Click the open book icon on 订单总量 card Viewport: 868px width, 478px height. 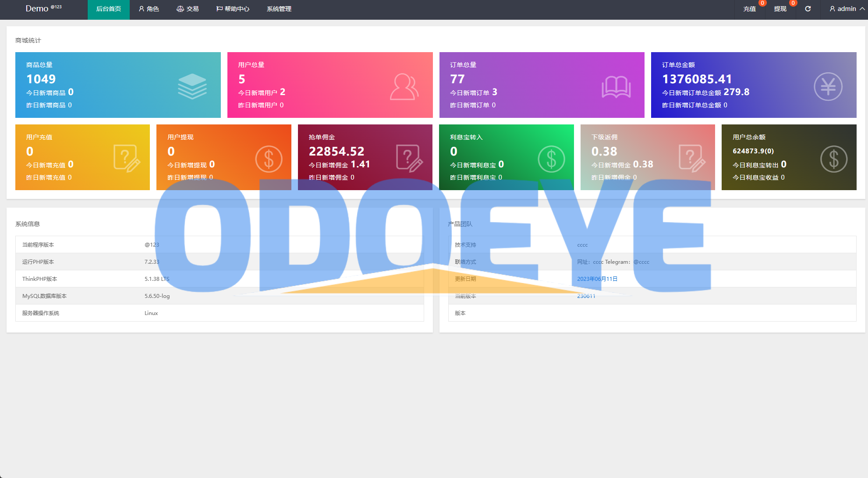click(616, 87)
